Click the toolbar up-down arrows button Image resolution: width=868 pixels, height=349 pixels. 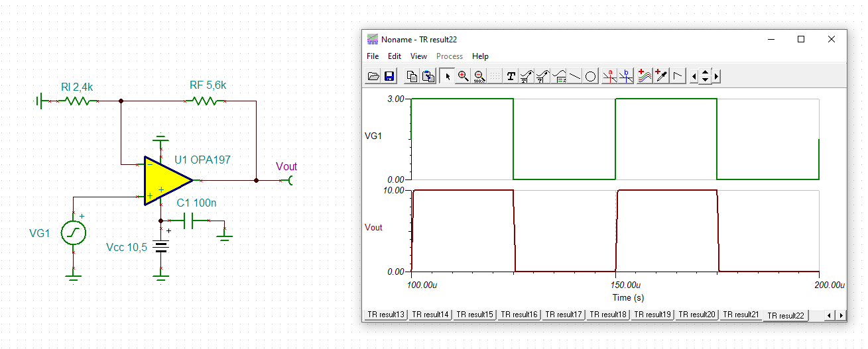[705, 76]
